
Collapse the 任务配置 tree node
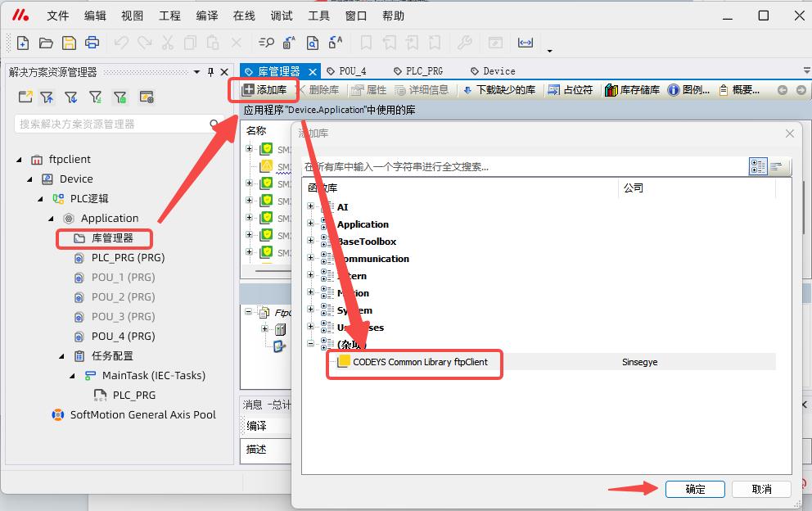(x=62, y=356)
